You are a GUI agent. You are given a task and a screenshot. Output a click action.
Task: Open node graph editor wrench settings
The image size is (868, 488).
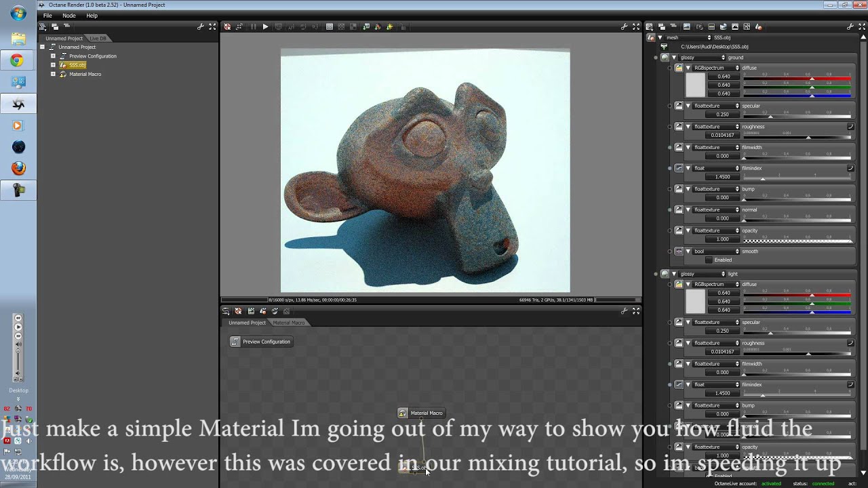click(x=625, y=310)
